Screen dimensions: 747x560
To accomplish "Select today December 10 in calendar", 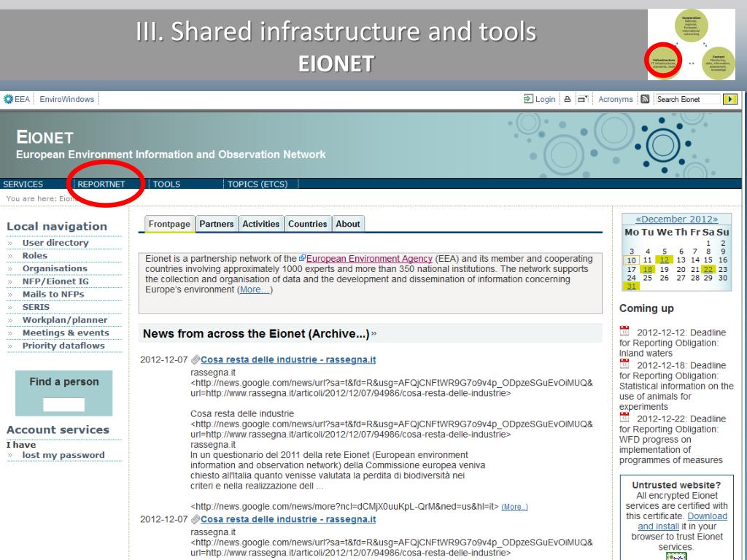I will click(x=631, y=260).
